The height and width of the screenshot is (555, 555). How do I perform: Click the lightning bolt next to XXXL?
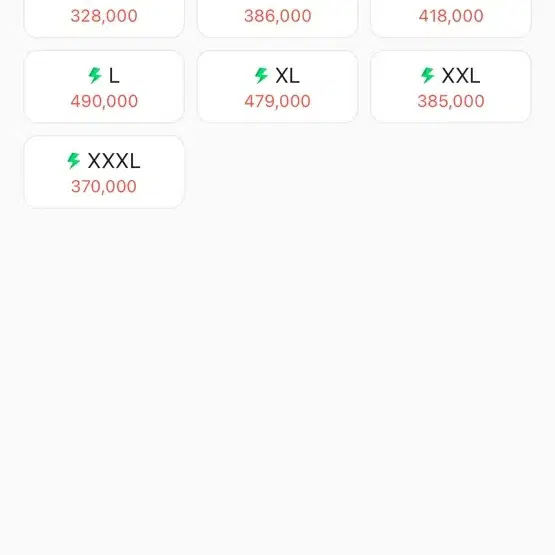coord(74,161)
